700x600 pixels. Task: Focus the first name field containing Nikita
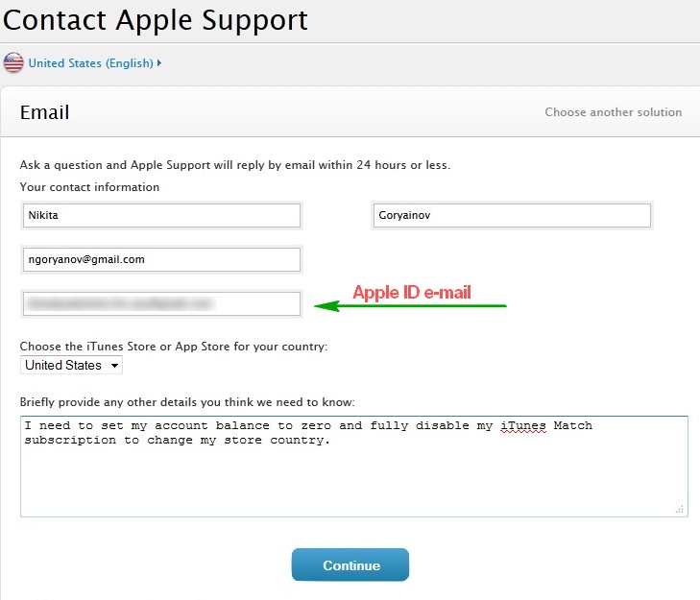(x=161, y=215)
